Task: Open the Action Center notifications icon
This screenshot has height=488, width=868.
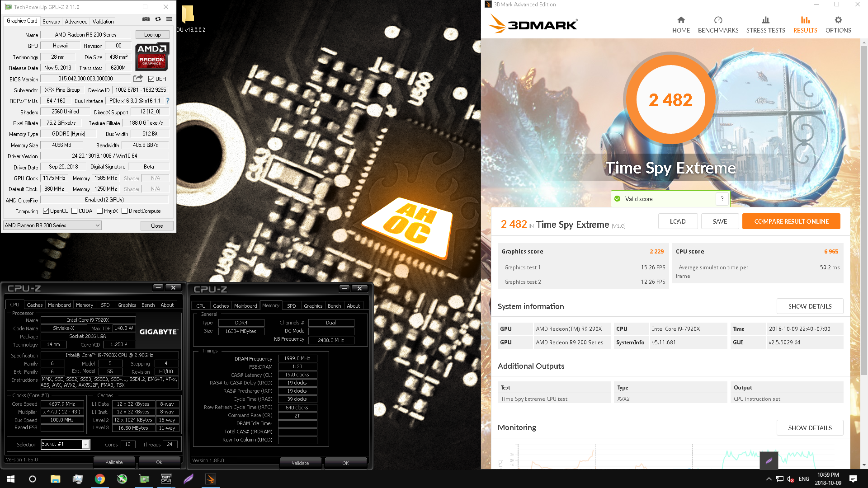Action: point(853,479)
